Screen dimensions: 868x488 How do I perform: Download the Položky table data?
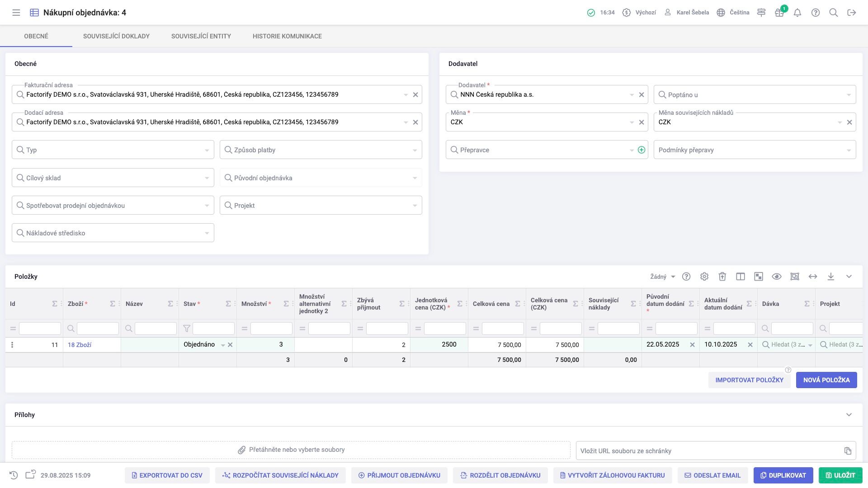tap(831, 277)
